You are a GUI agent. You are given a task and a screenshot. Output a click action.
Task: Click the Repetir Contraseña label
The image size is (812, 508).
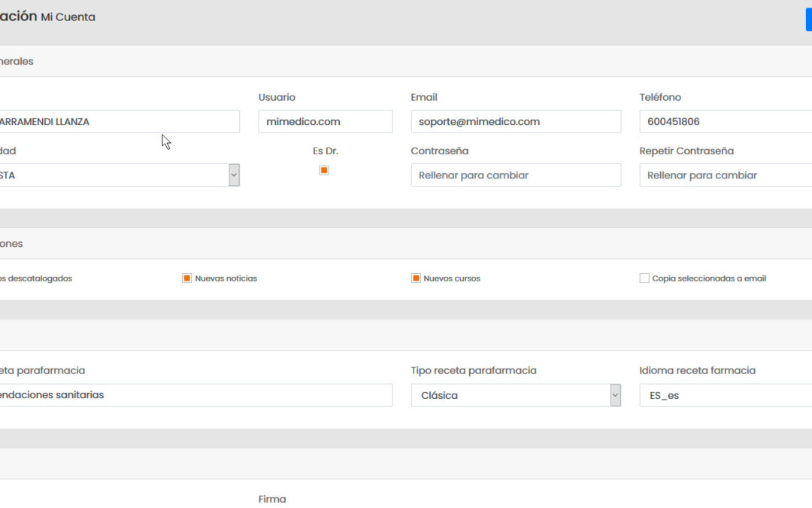(x=686, y=151)
